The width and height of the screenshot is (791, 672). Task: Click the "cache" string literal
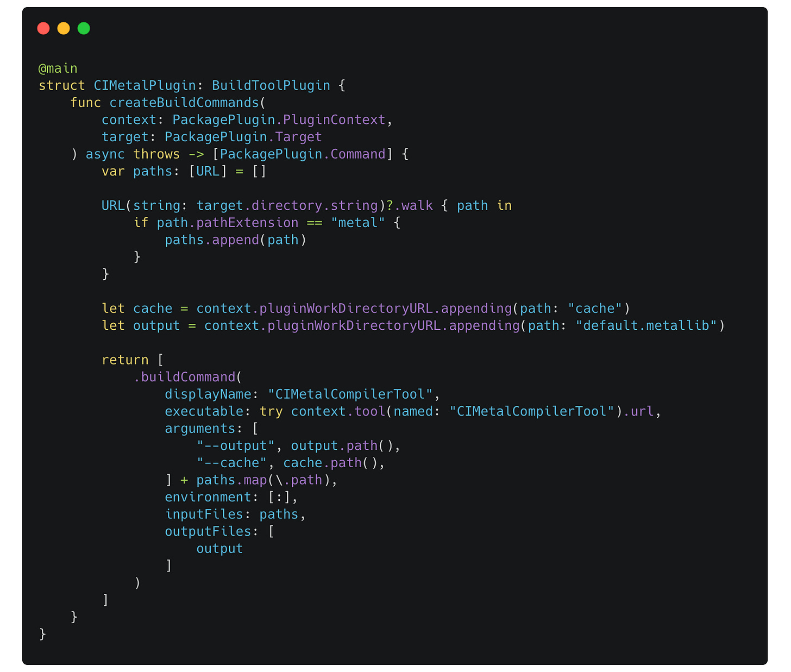tap(595, 309)
